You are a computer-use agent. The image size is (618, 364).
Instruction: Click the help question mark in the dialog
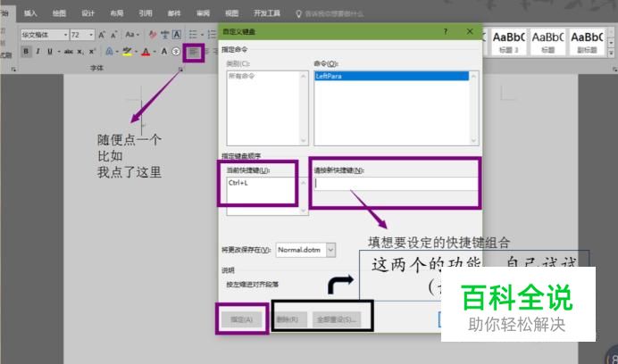(446, 31)
